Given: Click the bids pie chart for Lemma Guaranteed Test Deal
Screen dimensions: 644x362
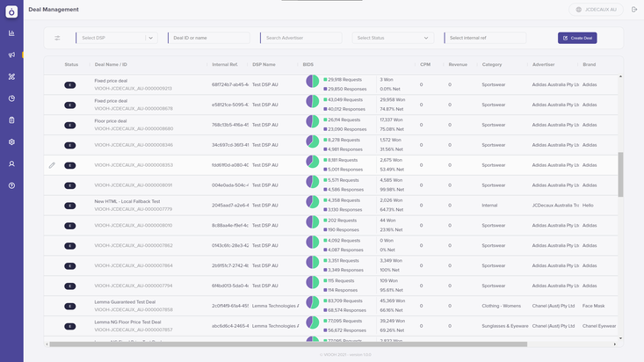Looking at the screenshot, I should [x=313, y=302].
